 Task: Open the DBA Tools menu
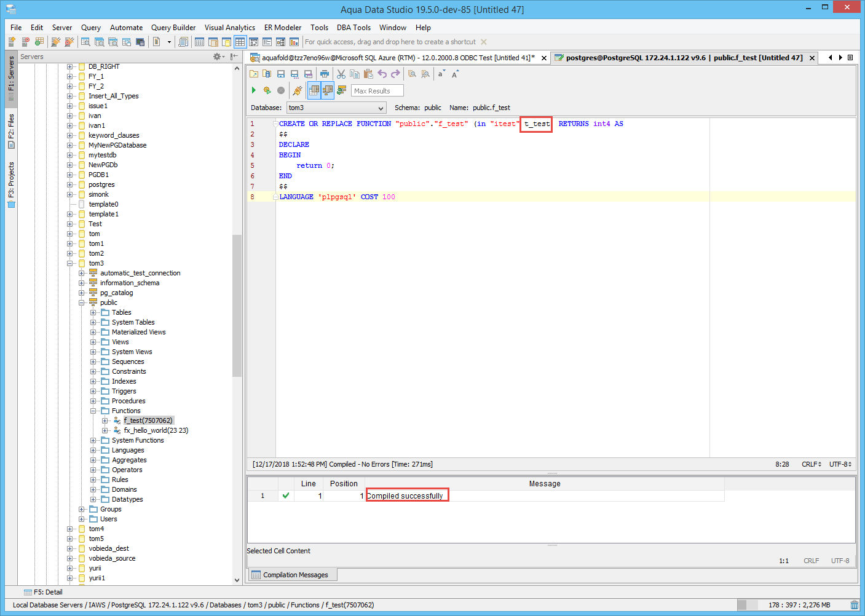pos(354,28)
